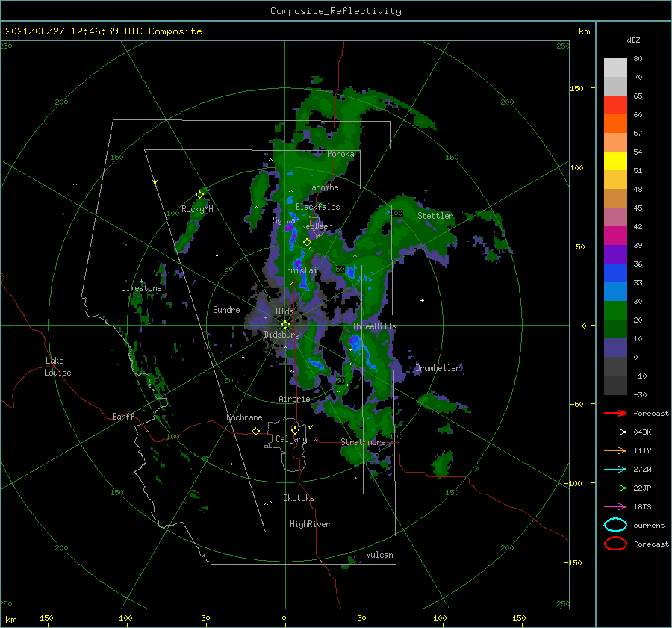This screenshot has width=672, height=628.
Task: Click the 04DK legend label
Action: (642, 432)
